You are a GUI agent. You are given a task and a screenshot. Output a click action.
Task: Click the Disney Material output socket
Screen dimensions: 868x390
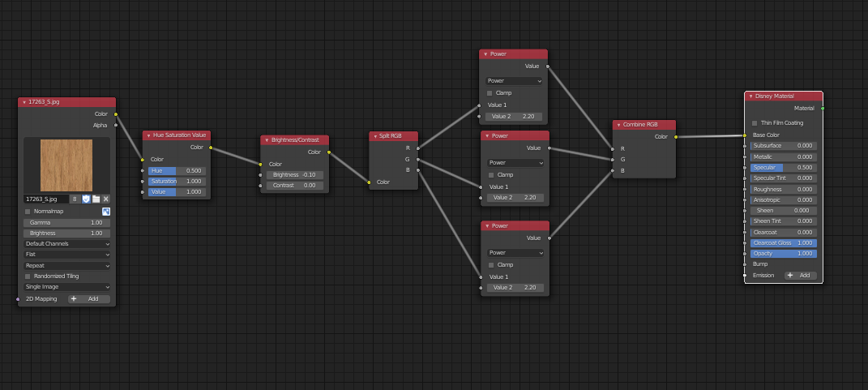(823, 108)
